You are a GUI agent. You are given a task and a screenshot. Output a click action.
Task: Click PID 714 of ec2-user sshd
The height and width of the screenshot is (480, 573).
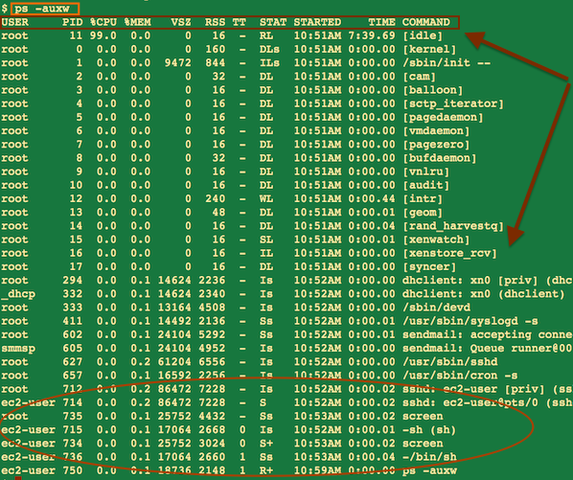click(72, 403)
